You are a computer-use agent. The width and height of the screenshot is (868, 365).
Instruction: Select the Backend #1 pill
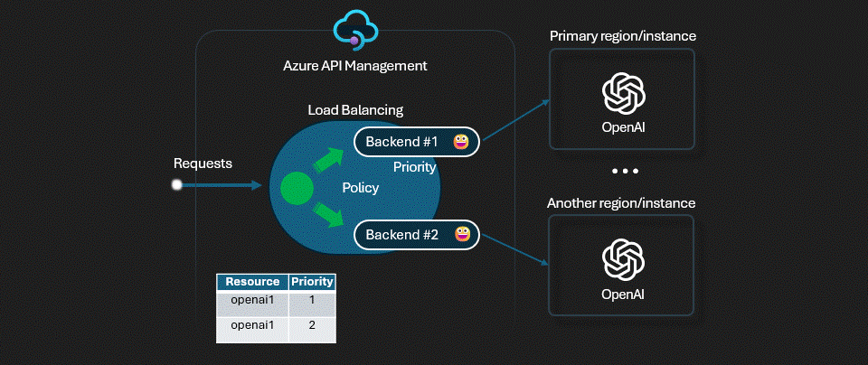pos(417,142)
